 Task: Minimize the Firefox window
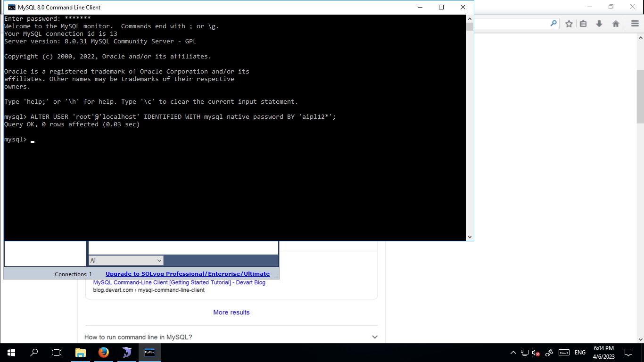(589, 7)
